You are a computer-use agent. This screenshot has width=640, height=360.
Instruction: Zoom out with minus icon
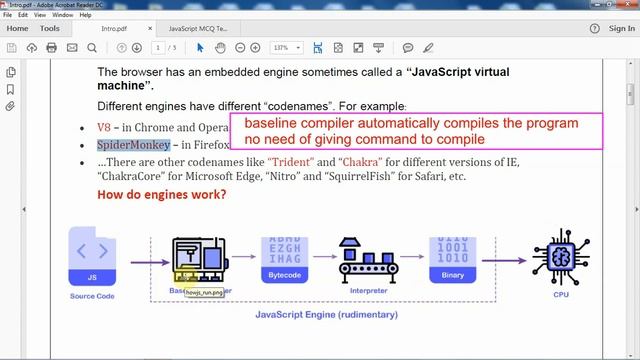click(x=240, y=48)
